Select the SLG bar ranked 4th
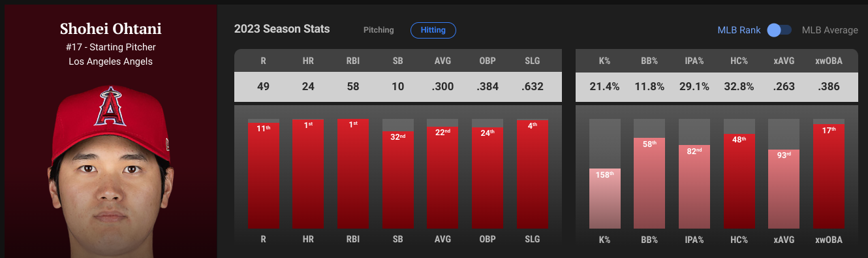Image resolution: width=868 pixels, height=258 pixels. 532,174
